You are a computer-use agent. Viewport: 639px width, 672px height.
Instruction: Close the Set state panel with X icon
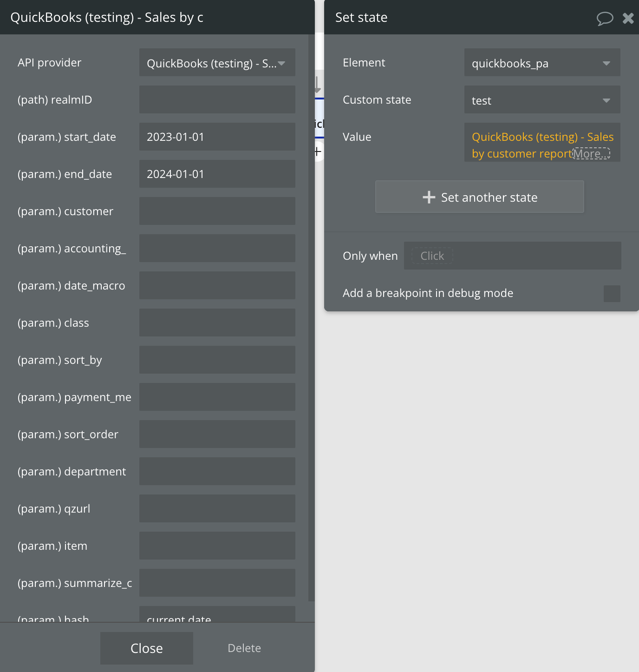(628, 18)
